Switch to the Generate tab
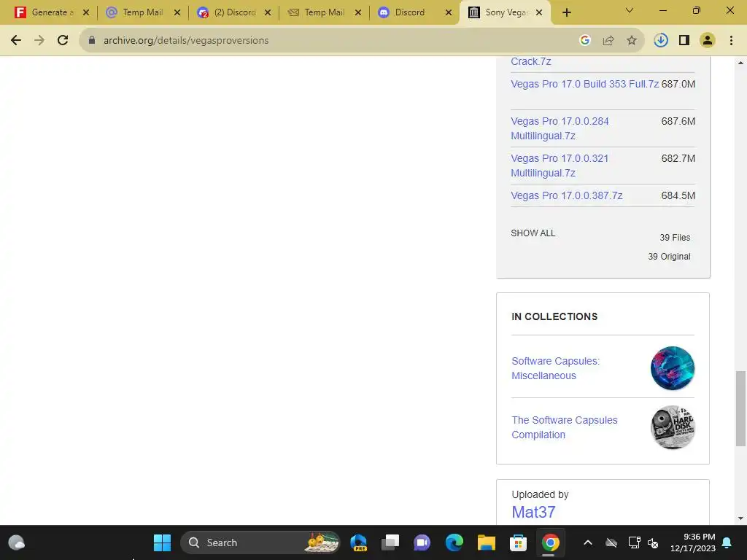This screenshot has width=747, height=560. pyautogui.click(x=46, y=12)
